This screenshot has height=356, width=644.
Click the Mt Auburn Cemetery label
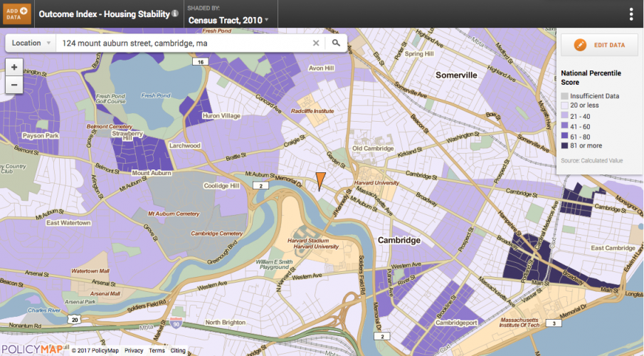[174, 214]
